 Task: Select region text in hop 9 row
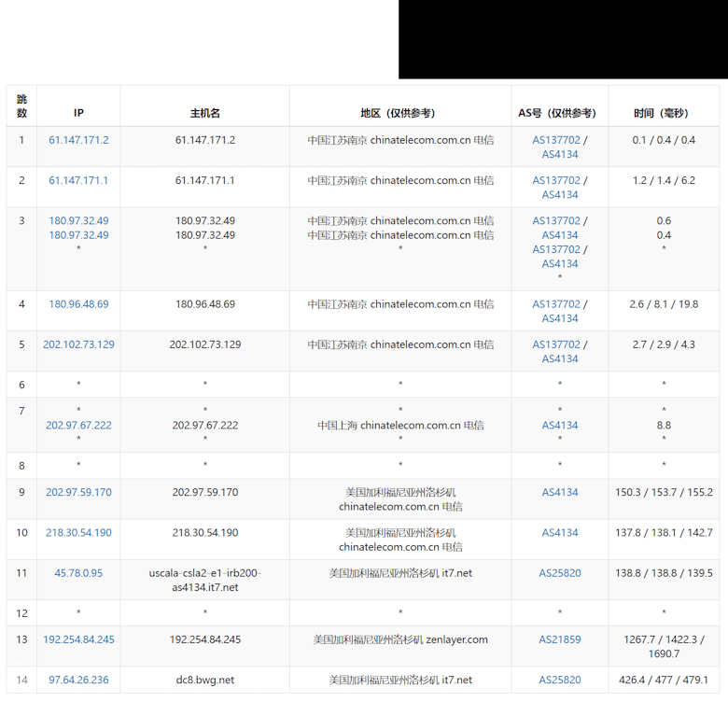point(400,499)
